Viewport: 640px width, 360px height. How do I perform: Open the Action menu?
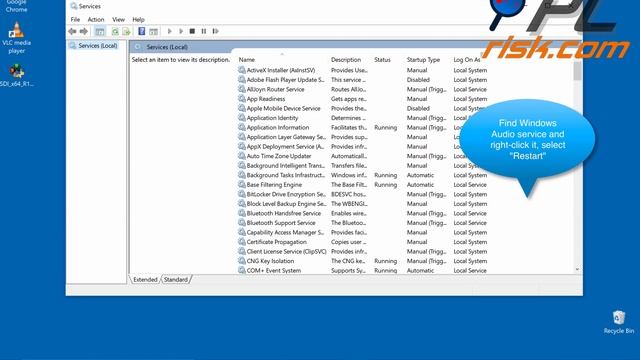[x=96, y=19]
